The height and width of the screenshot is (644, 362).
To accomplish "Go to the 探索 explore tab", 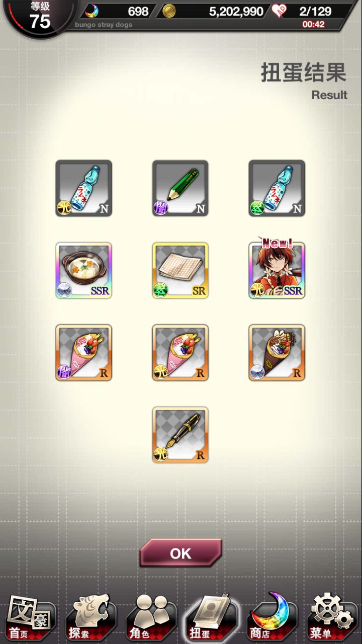I will [x=90, y=617].
